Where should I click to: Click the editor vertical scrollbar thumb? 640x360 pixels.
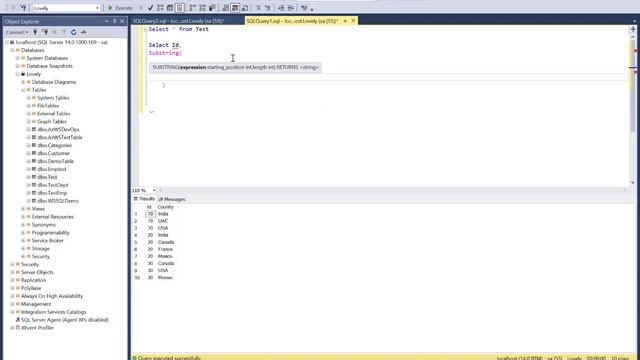[x=632, y=86]
